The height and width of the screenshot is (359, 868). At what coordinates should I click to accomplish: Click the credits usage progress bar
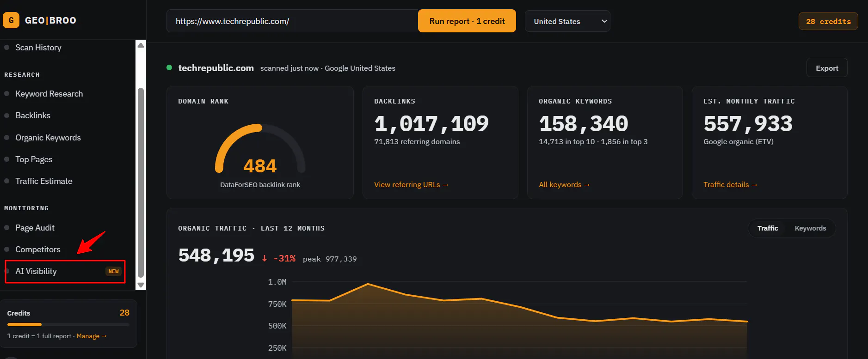68,325
